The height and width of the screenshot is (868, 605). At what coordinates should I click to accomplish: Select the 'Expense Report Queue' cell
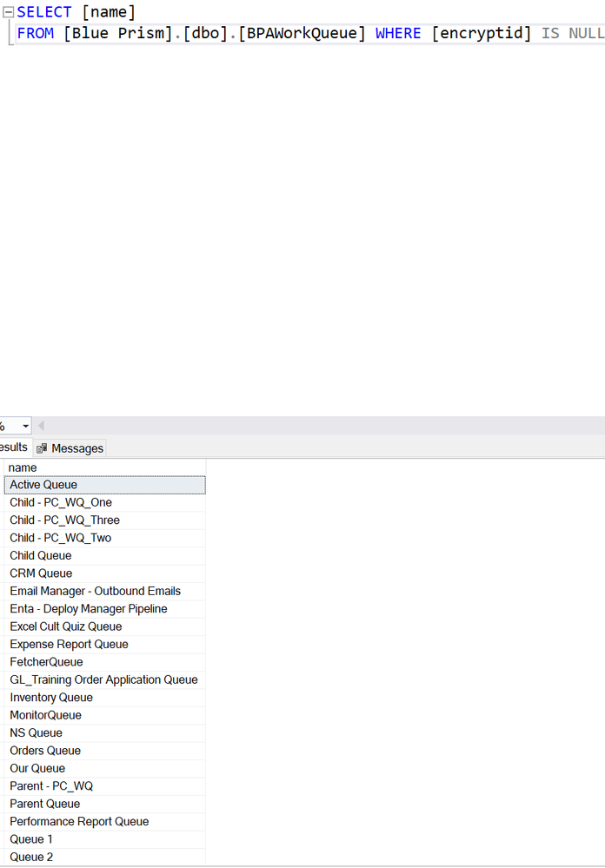[x=104, y=645]
